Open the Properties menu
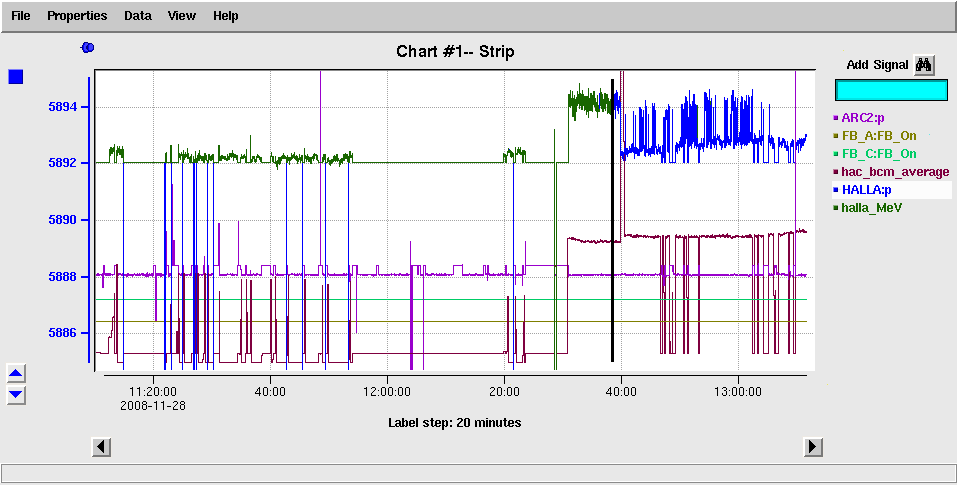The image size is (957, 485). pos(77,16)
